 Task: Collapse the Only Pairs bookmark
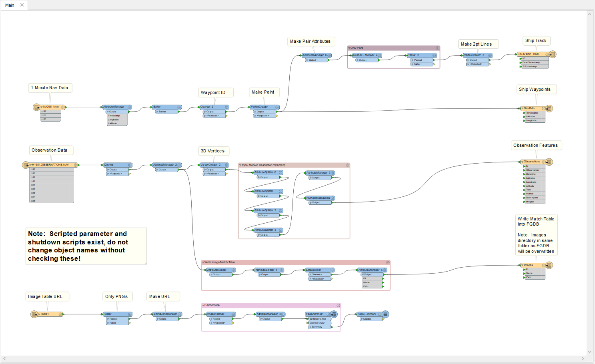pos(349,48)
